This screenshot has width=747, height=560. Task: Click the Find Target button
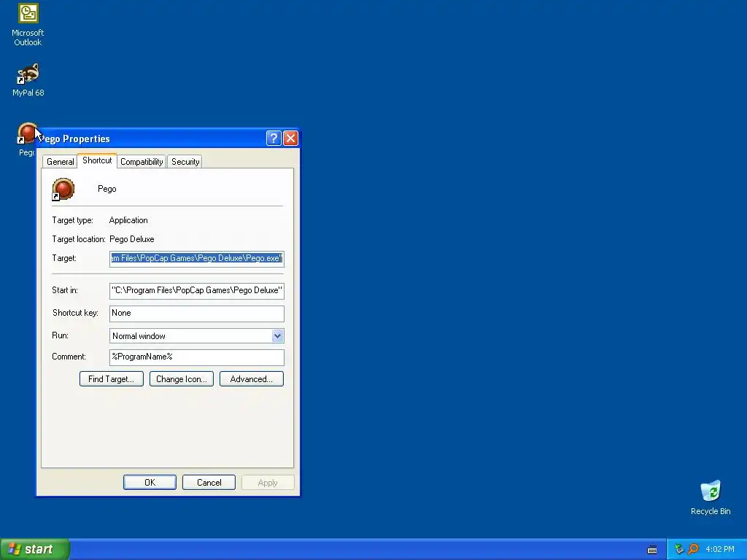112,379
